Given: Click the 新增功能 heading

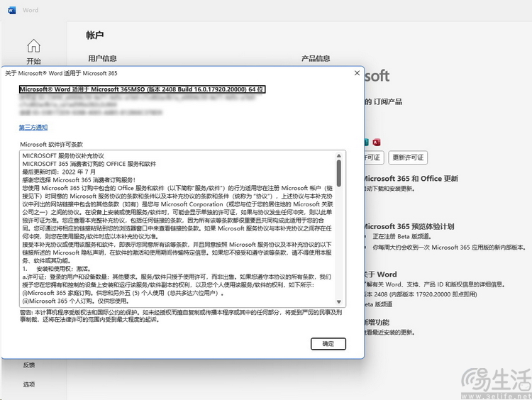Looking at the screenshot, I should [x=377, y=322].
